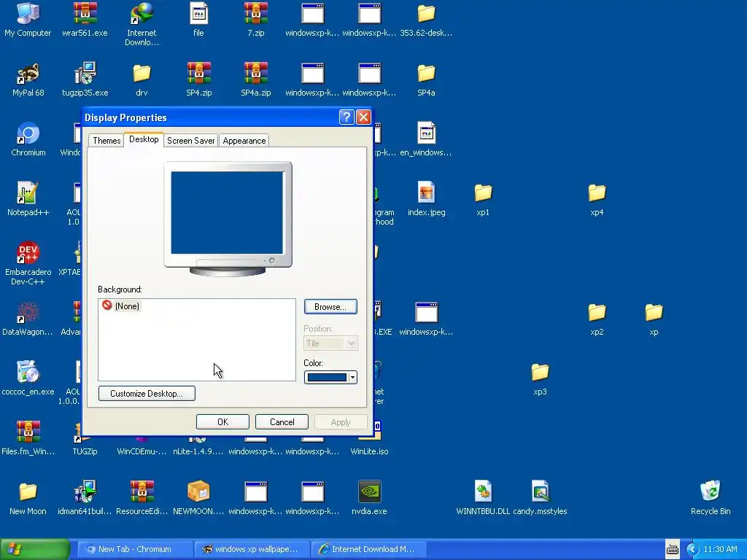This screenshot has height=560, width=747.
Task: Click the help question mark button
Action: click(x=347, y=117)
